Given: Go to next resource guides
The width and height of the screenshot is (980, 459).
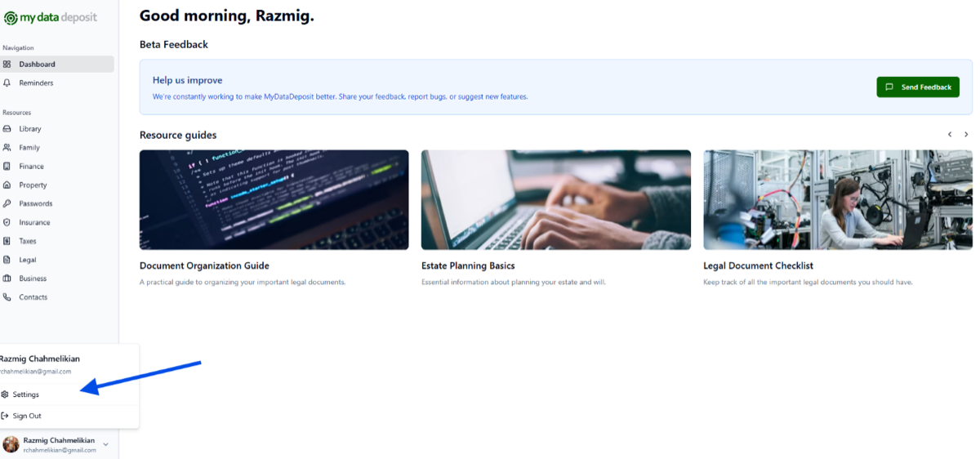Looking at the screenshot, I should (966, 135).
